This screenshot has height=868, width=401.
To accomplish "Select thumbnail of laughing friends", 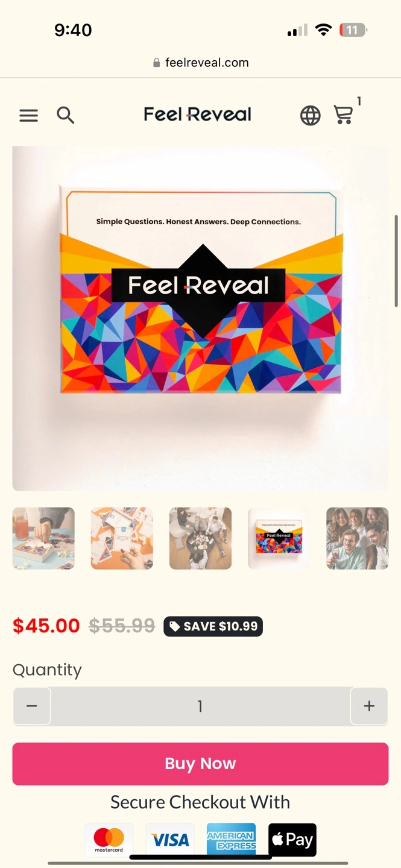I will [x=357, y=538].
